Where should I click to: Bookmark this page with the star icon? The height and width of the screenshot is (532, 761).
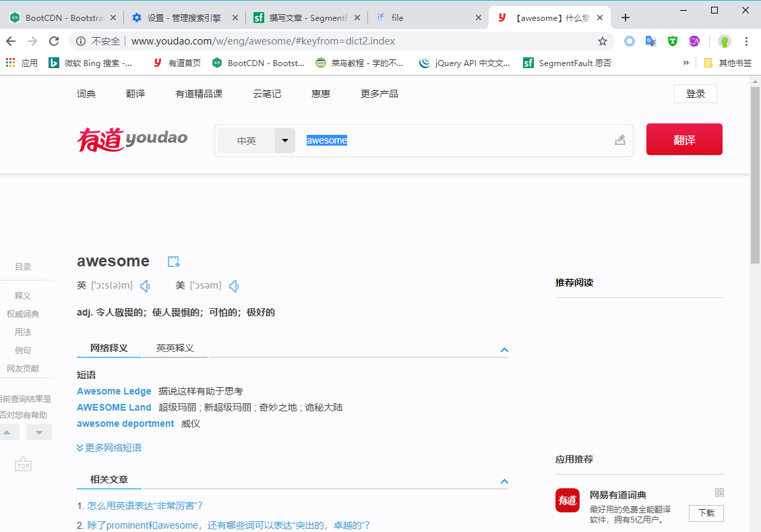603,41
